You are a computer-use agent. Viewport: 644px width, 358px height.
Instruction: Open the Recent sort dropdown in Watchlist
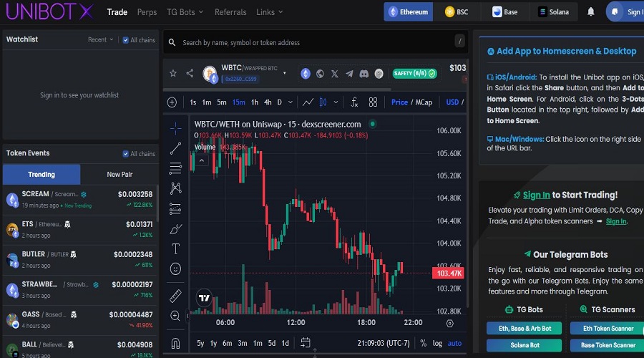(x=100, y=39)
